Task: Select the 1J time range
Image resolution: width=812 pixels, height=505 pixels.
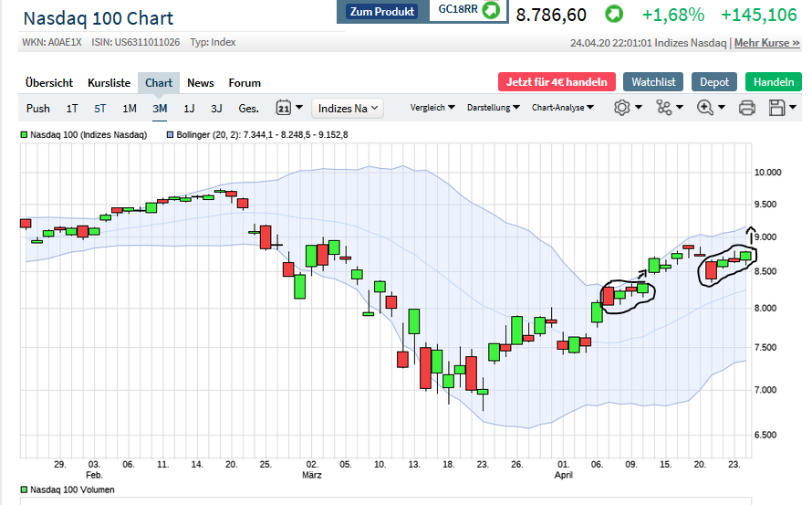Action: click(x=189, y=108)
